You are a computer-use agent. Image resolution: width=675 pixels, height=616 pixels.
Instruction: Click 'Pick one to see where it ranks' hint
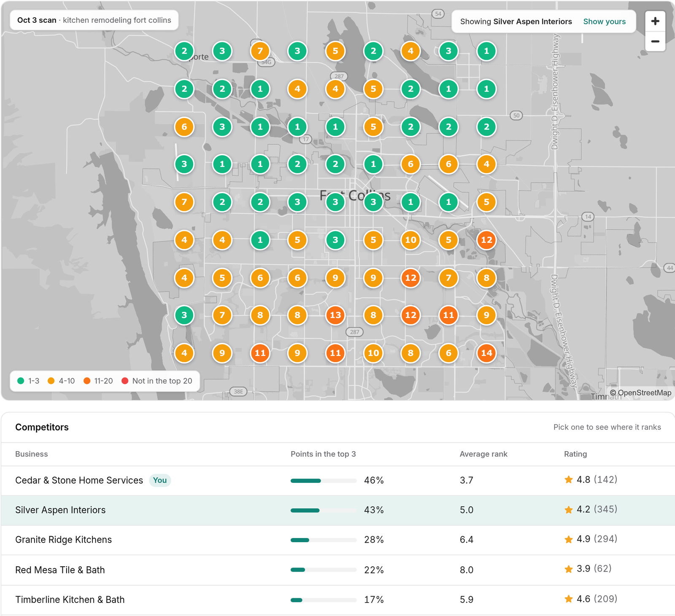click(x=607, y=427)
